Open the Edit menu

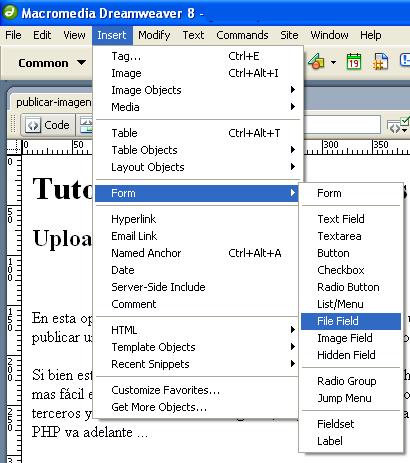(x=42, y=35)
